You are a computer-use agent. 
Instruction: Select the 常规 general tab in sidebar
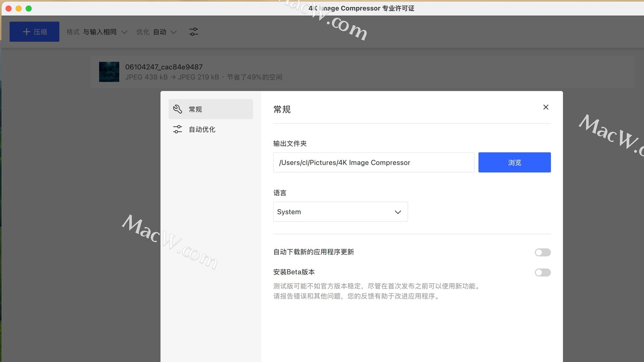pyautogui.click(x=211, y=109)
